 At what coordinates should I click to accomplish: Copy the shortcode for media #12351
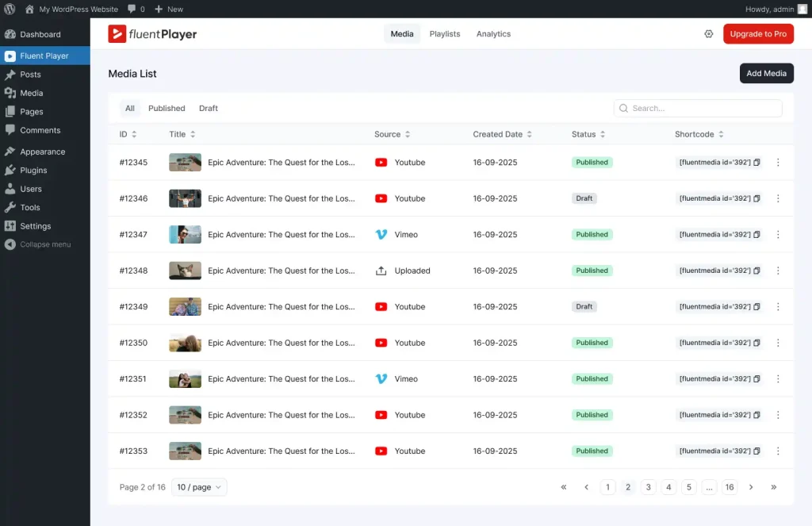click(756, 379)
